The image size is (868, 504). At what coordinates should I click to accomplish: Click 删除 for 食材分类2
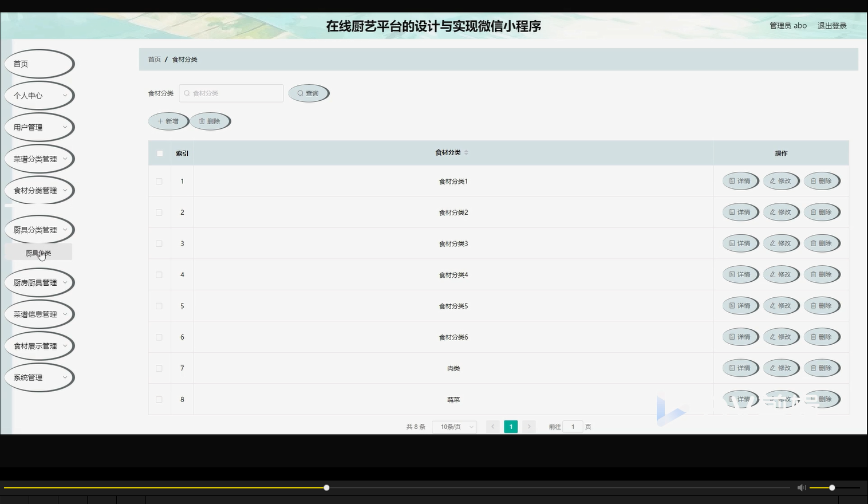pyautogui.click(x=822, y=212)
